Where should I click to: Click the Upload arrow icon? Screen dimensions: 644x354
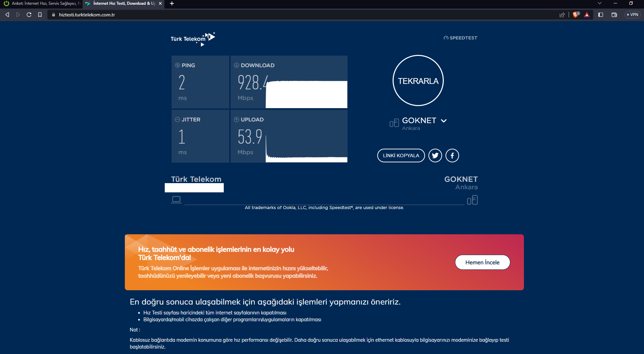pyautogui.click(x=236, y=119)
